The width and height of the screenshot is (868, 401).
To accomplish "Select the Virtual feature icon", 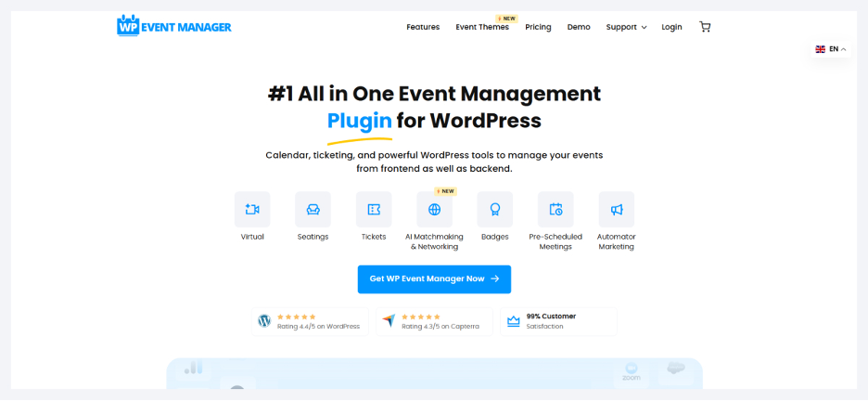I will coord(252,210).
